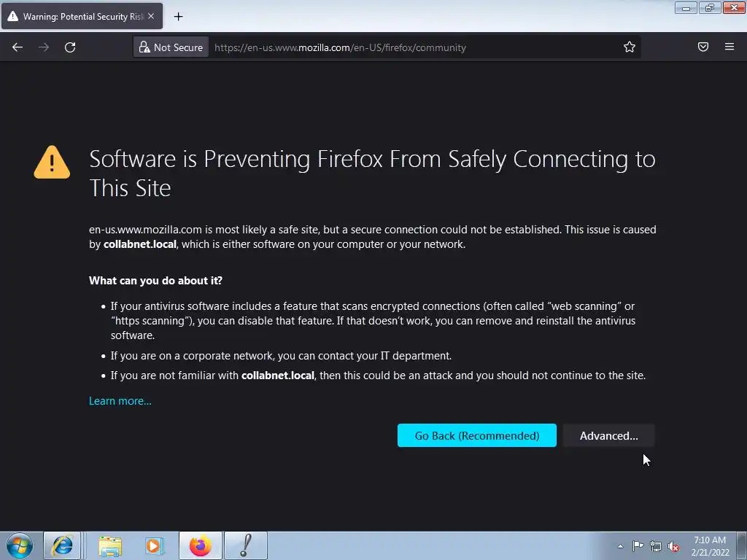
Task: Bookmark this page with the star icon
Action: tap(630, 47)
